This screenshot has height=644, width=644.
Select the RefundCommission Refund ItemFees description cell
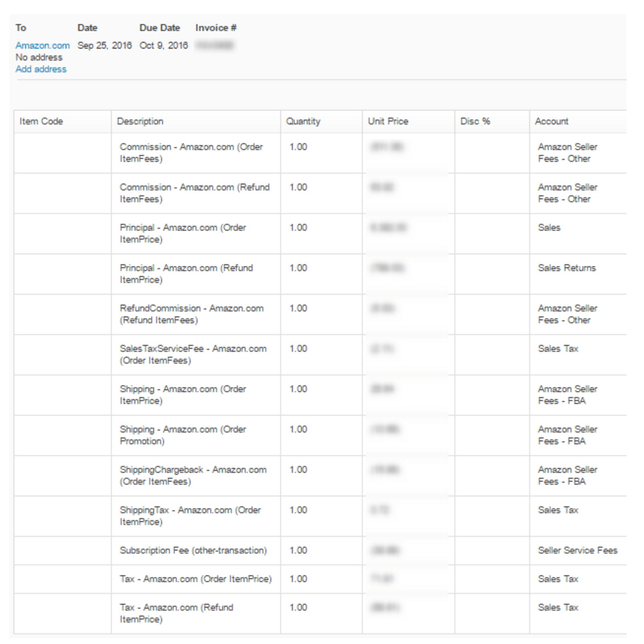196,314
